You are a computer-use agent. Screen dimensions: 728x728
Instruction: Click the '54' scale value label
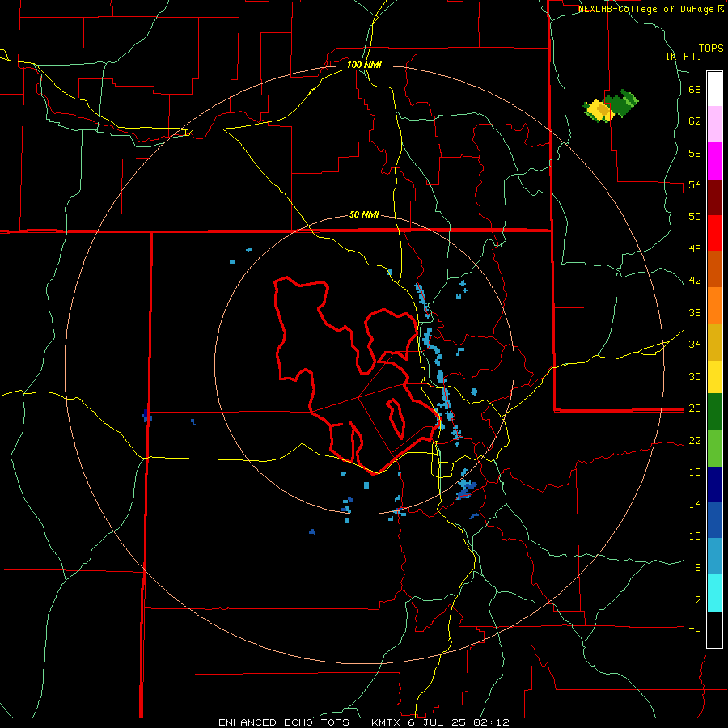click(695, 184)
